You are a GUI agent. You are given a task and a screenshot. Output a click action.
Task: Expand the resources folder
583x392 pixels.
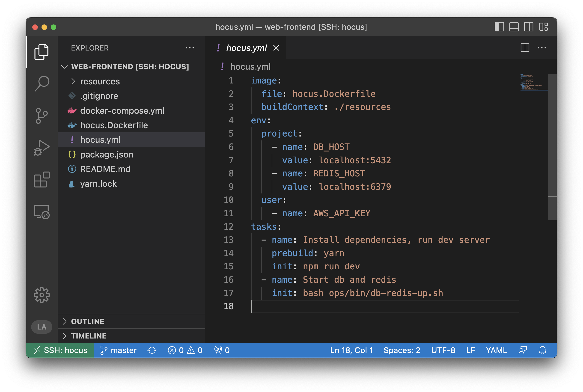click(100, 81)
